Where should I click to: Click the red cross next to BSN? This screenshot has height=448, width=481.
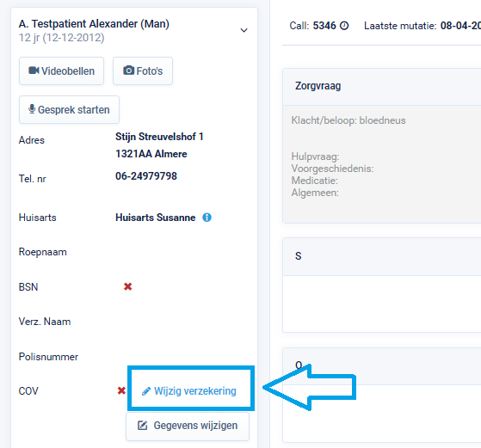click(x=127, y=286)
